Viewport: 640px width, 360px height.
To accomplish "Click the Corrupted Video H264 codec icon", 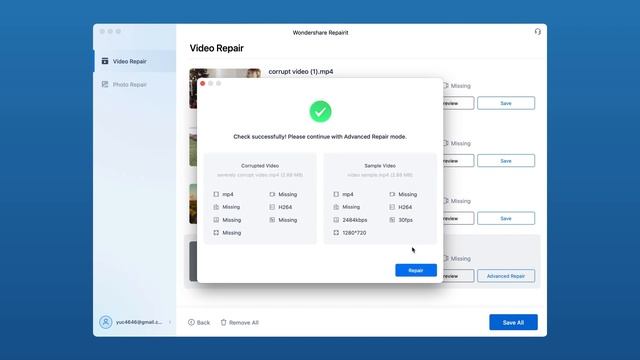I will [272, 207].
